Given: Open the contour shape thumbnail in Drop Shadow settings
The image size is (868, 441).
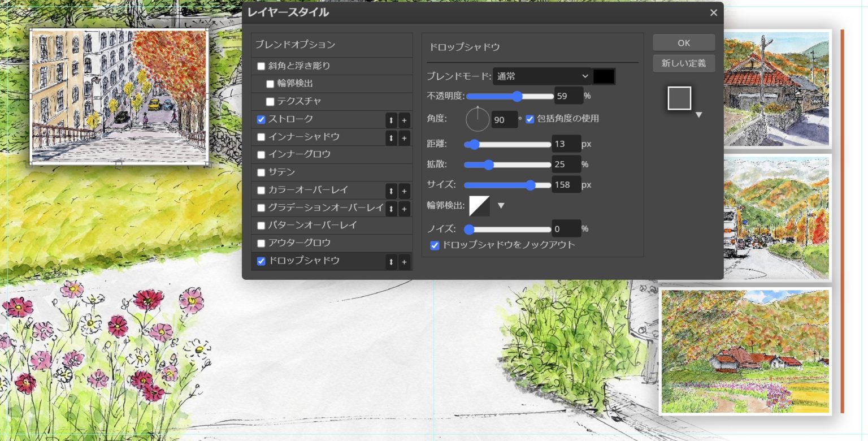Looking at the screenshot, I should (x=479, y=206).
